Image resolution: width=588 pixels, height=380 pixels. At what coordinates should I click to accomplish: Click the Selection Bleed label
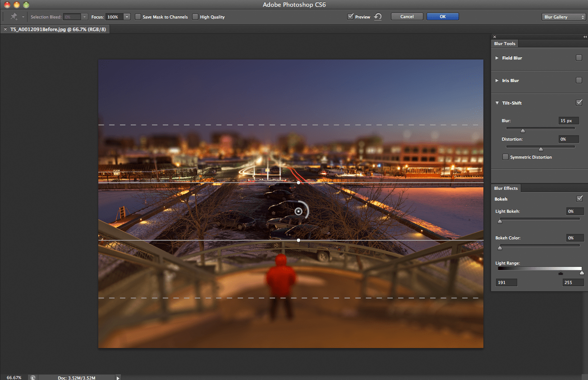[x=46, y=17]
